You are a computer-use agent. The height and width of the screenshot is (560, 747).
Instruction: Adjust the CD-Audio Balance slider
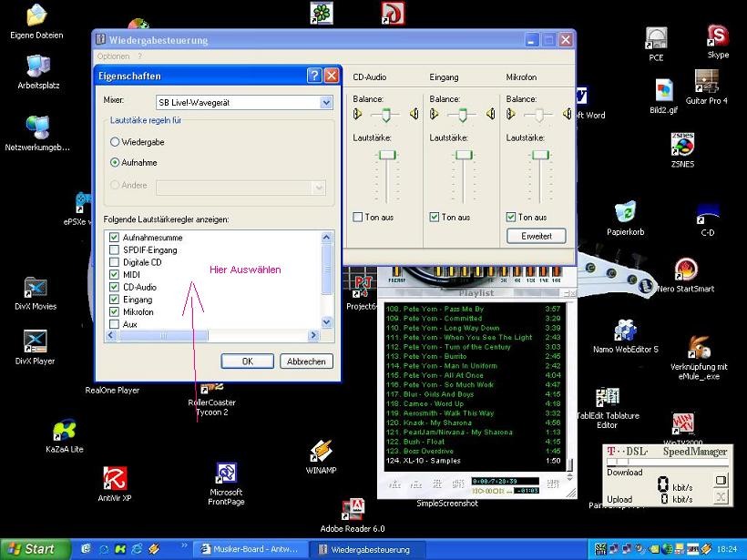(385, 115)
